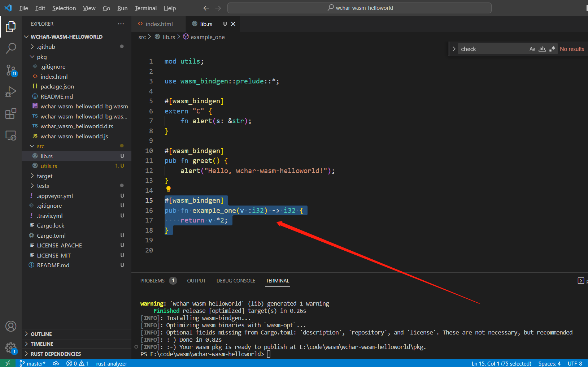Open Source Control view with 11 changes
Screen dimensions: 588x367
(11, 70)
